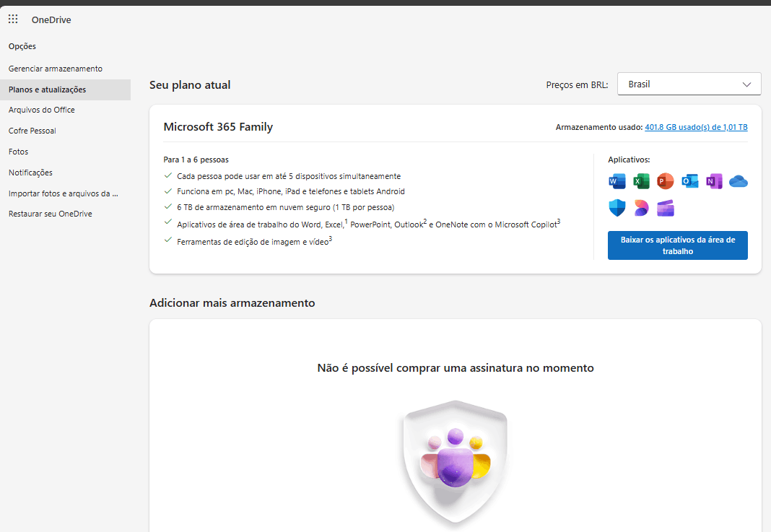The height and width of the screenshot is (532, 771).
Task: Click the Outlook app icon
Action: click(690, 181)
